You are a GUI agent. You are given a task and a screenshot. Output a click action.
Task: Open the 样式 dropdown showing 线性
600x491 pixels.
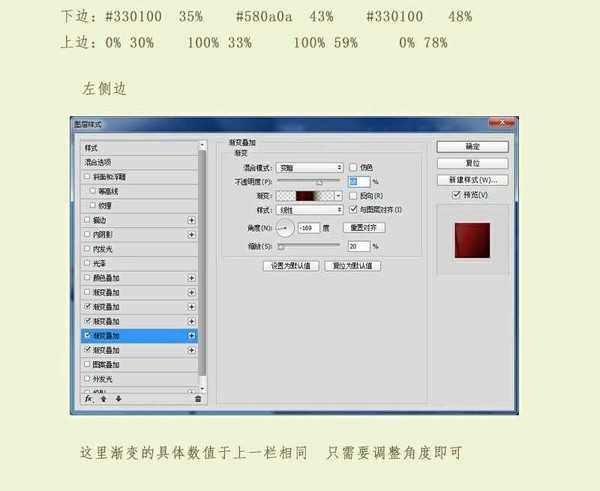click(310, 210)
